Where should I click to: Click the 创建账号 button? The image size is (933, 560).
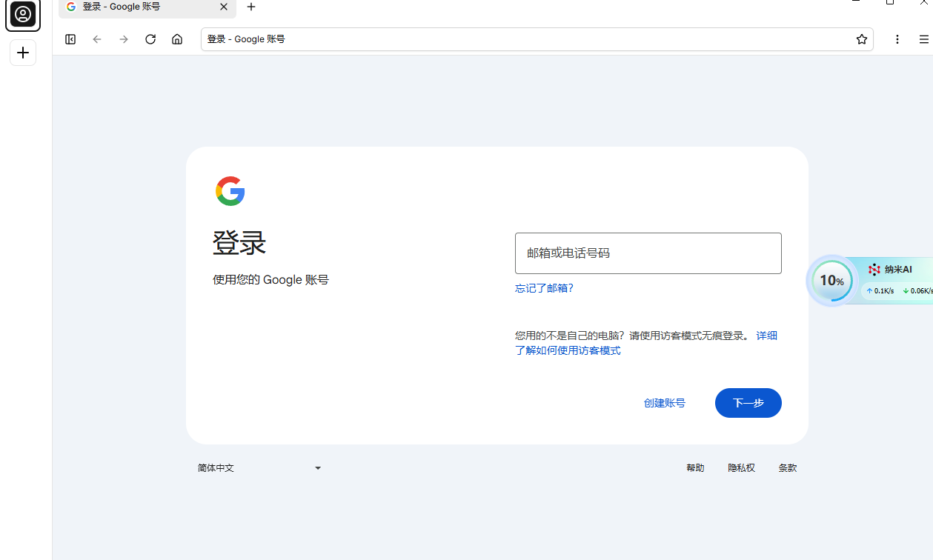pyautogui.click(x=665, y=403)
